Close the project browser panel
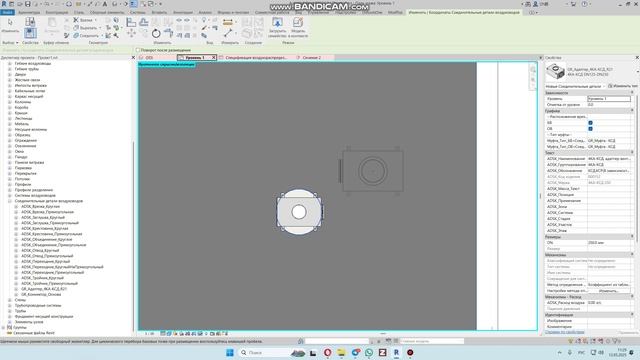Viewport: 640px width, 360px height. 133,58
